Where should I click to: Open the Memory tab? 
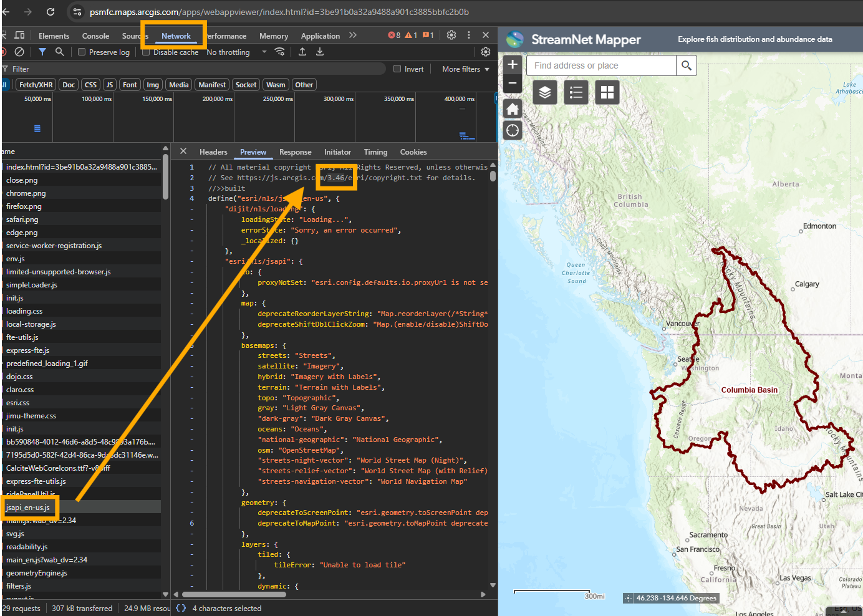274,36
